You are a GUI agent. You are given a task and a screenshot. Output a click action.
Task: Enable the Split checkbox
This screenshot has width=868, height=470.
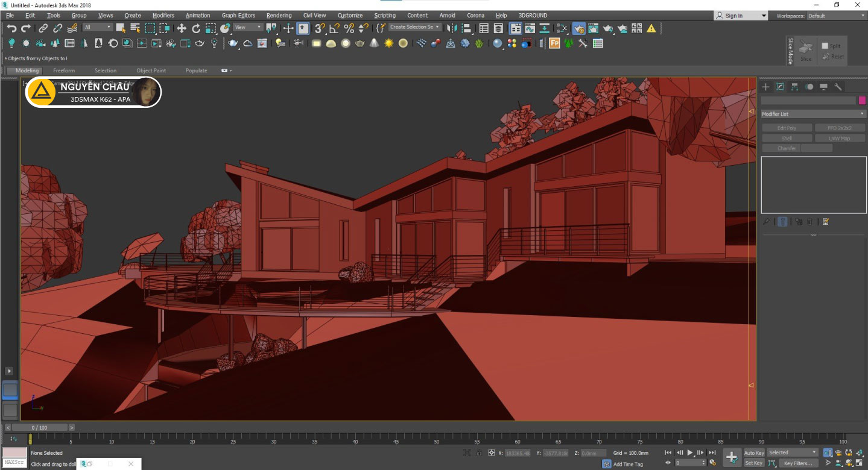tap(825, 46)
